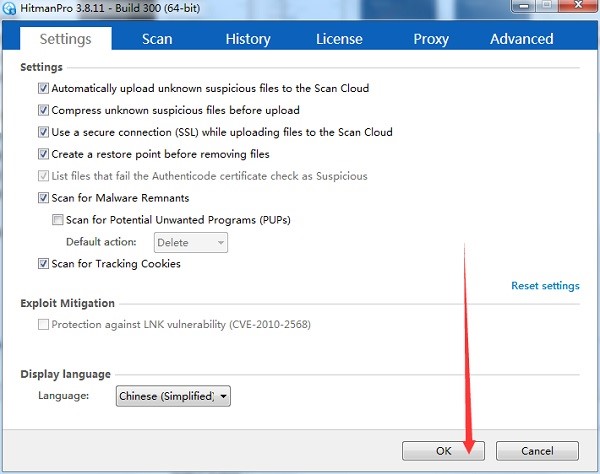
Task: Open the Advanced tab
Action: [x=521, y=39]
